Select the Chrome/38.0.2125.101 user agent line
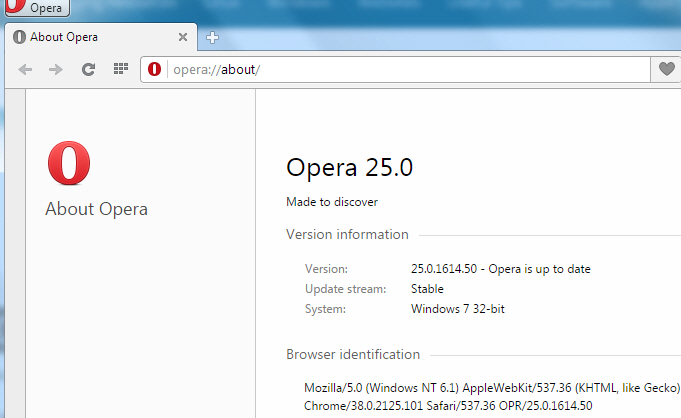The image size is (681, 418). click(448, 406)
